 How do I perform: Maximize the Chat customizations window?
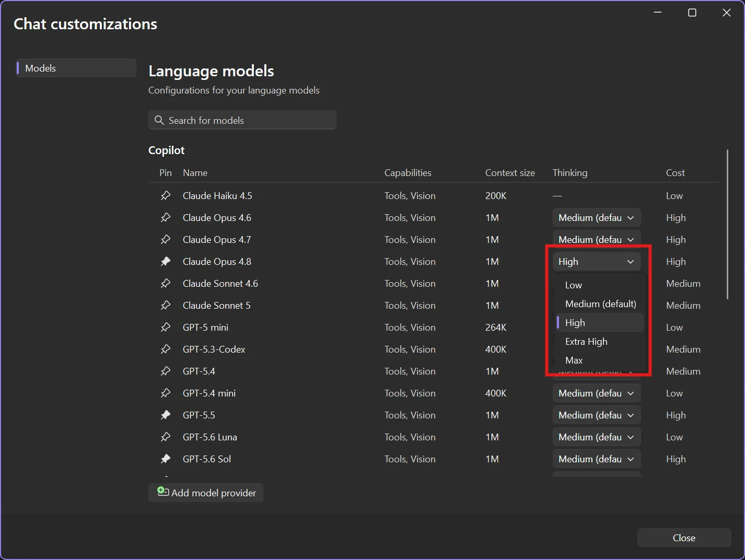pos(692,13)
